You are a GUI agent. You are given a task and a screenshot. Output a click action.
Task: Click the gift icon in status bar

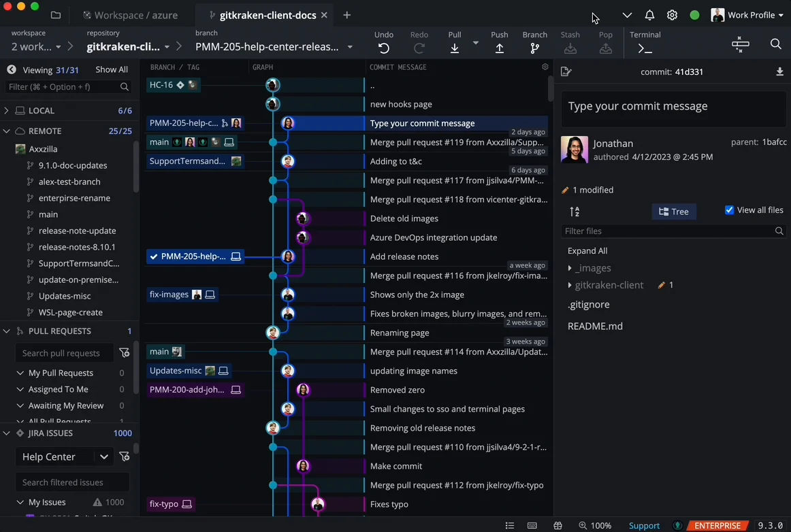click(558, 525)
